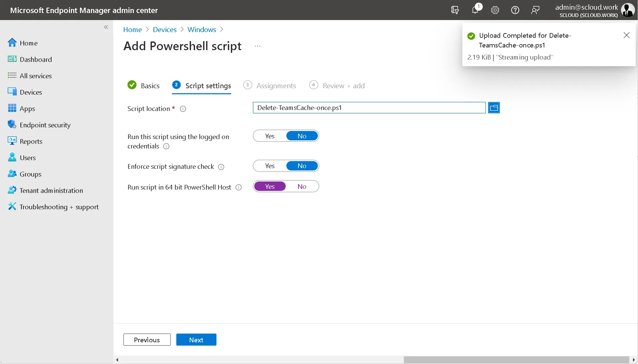Click info icon for 64 bit PowerShell Host
This screenshot has height=364, width=638.
(239, 188)
